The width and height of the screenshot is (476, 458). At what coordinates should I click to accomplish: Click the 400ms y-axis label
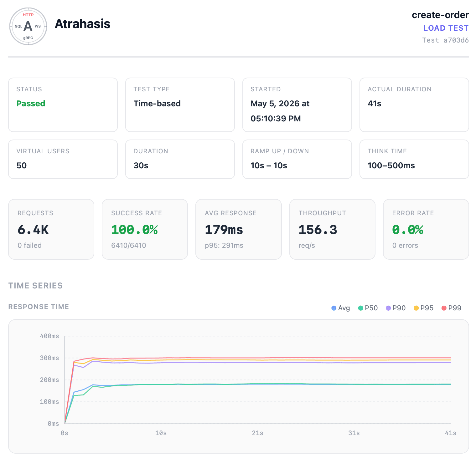[x=49, y=336]
